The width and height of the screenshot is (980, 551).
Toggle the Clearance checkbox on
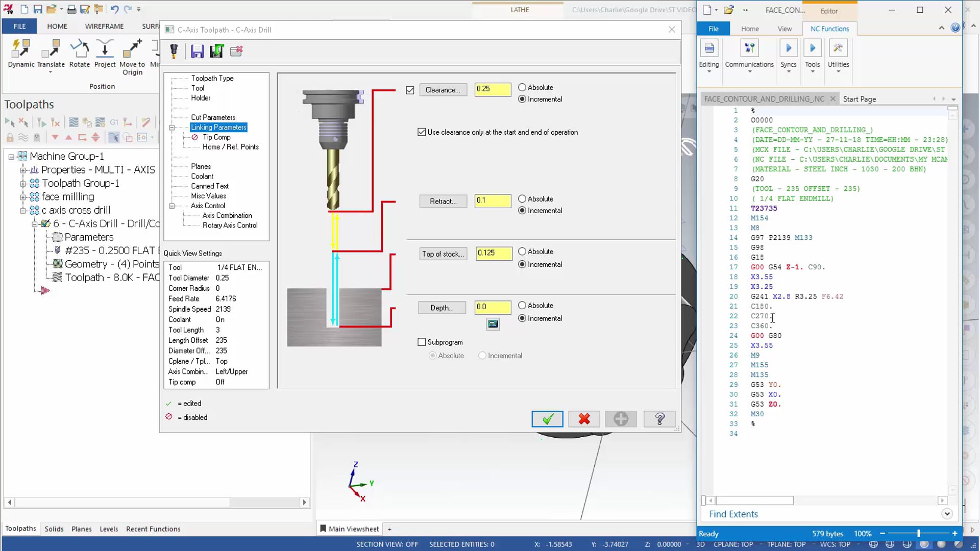[410, 89]
